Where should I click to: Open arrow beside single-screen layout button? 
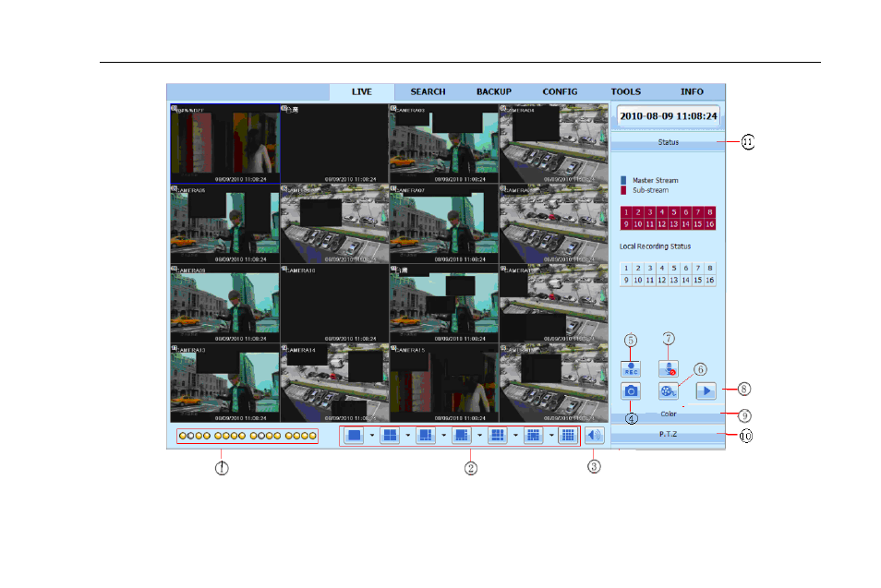pos(372,436)
